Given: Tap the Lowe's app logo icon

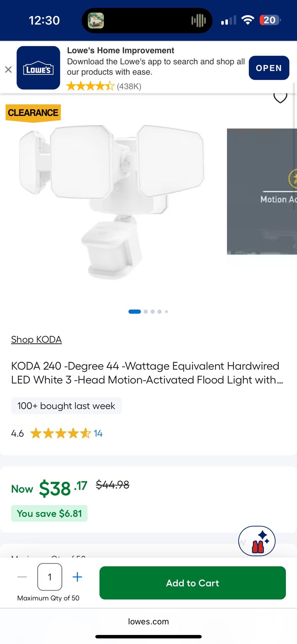Looking at the screenshot, I should coord(39,68).
